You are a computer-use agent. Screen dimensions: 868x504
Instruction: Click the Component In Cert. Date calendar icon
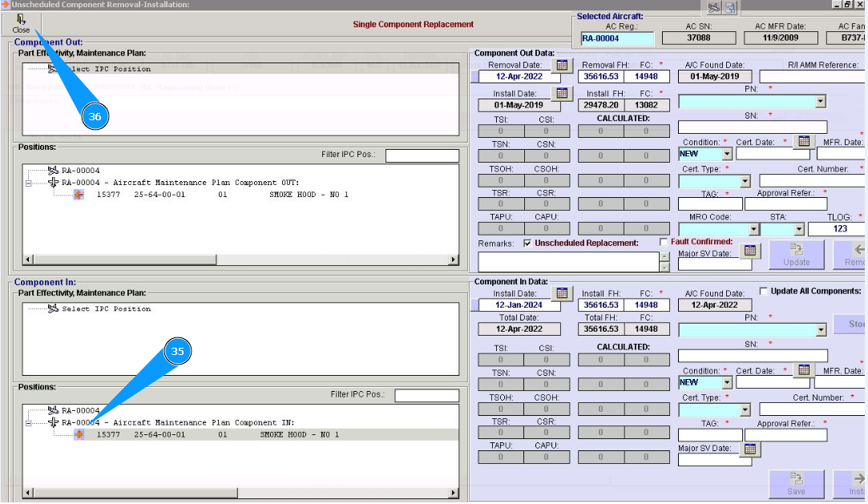803,369
